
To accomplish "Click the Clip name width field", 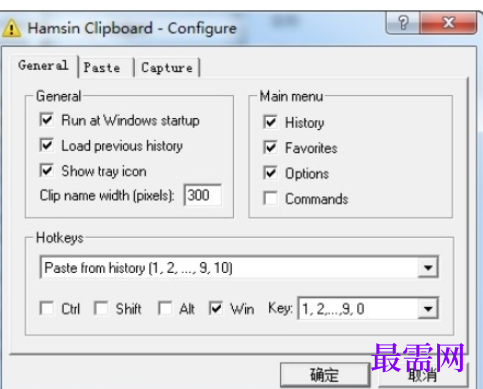I will tap(203, 195).
